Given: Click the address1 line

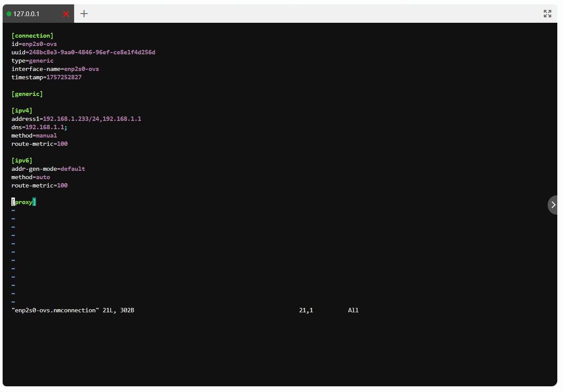Looking at the screenshot, I should click(76, 119).
